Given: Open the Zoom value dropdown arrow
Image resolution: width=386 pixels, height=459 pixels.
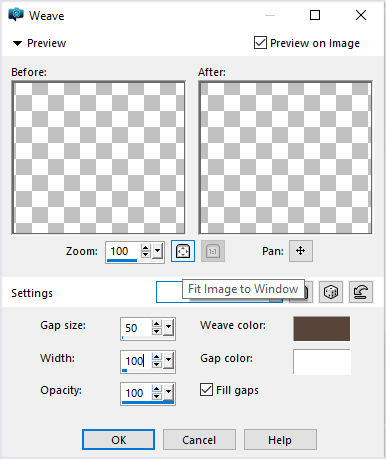Looking at the screenshot, I should [158, 251].
